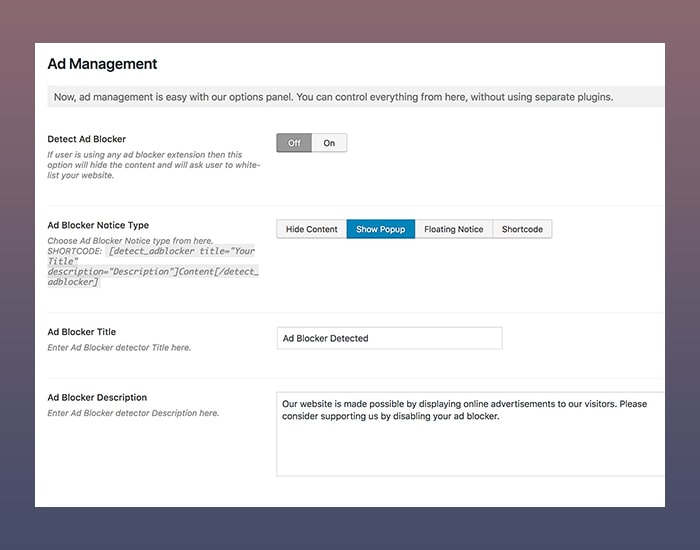Switch Detect Ad Blocker to On
The height and width of the screenshot is (550, 700).
pos(329,143)
